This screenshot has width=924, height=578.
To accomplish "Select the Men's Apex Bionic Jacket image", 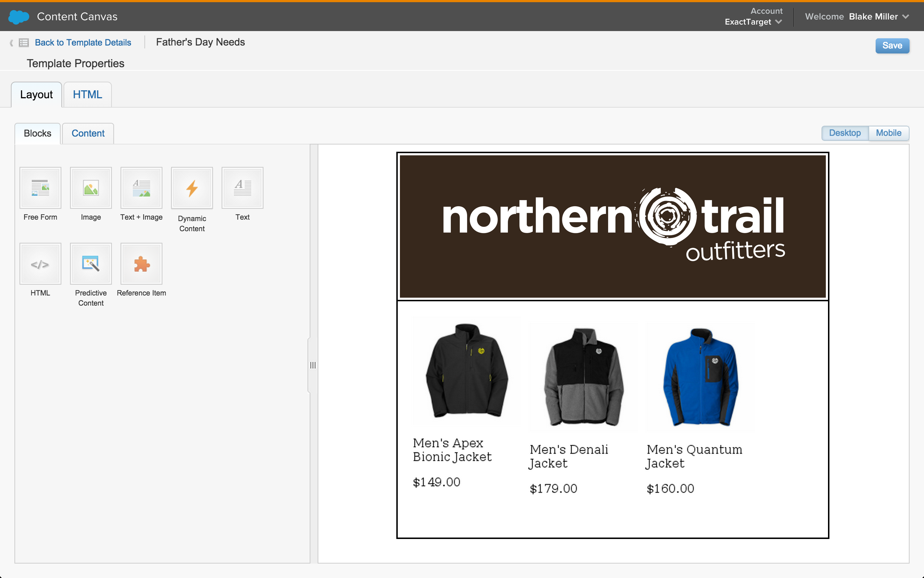I will (467, 370).
